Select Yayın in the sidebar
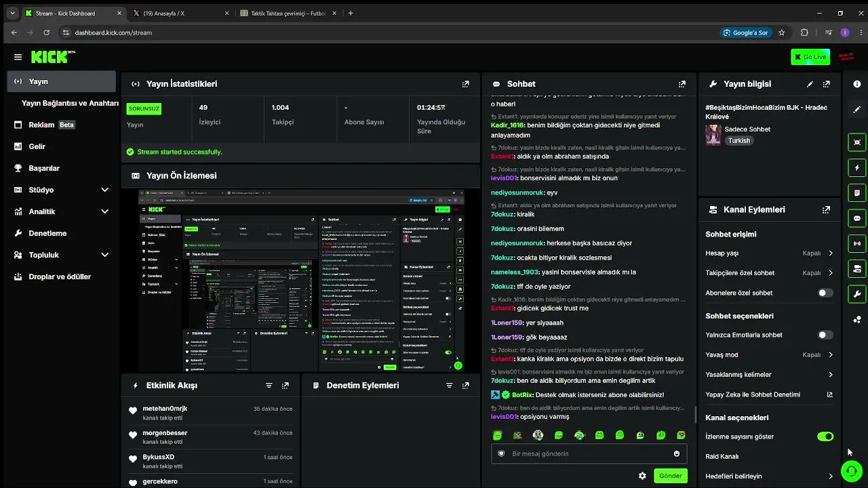This screenshot has width=868, height=488. click(x=62, y=81)
